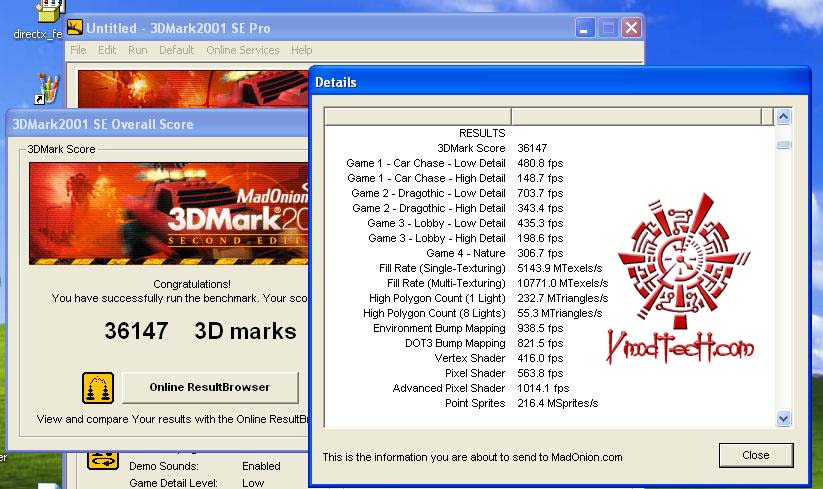Click the yellow ResultBrowser trees icon
The width and height of the screenshot is (823, 489).
(98, 388)
